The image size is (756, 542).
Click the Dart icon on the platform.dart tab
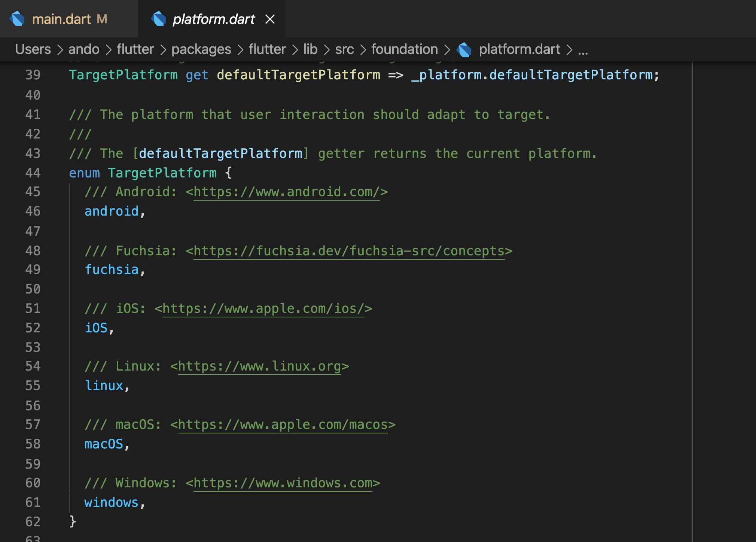click(159, 19)
